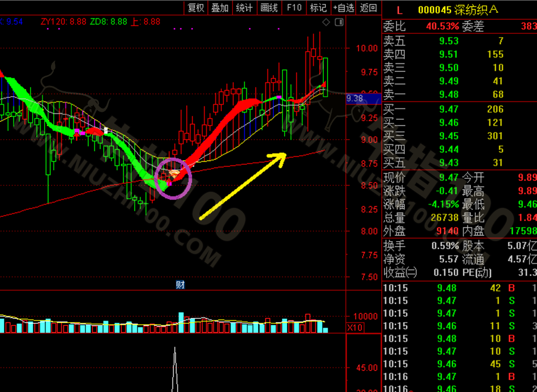Toggle the side panel icon beside diamond
Image resolution: width=537 pixels, height=392 pixels.
[x=339, y=22]
